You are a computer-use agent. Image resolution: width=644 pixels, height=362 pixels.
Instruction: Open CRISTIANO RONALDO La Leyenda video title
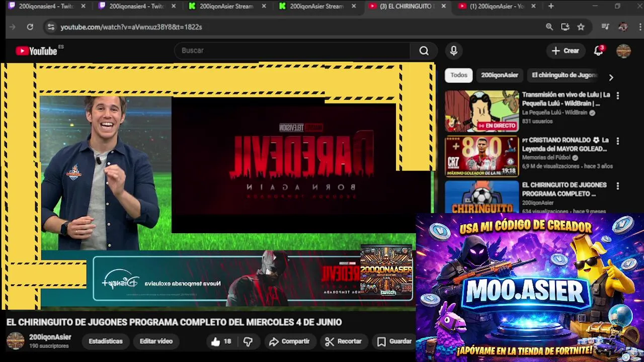[x=565, y=144]
